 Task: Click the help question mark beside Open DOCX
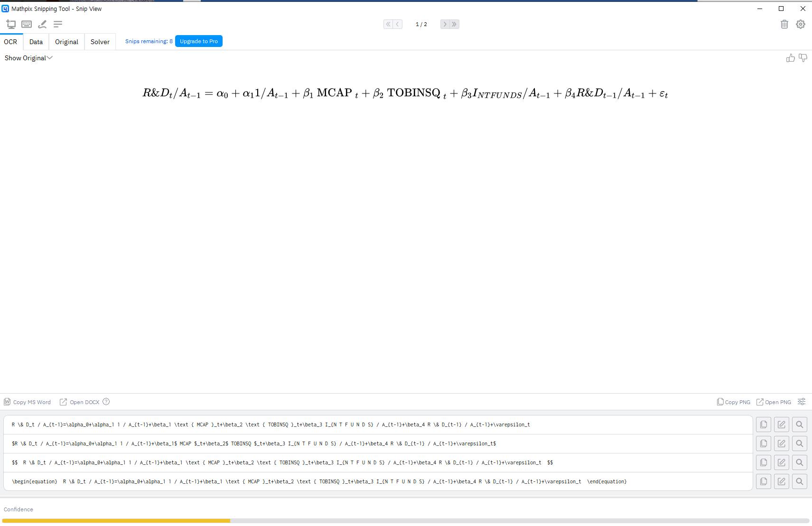[x=106, y=402]
